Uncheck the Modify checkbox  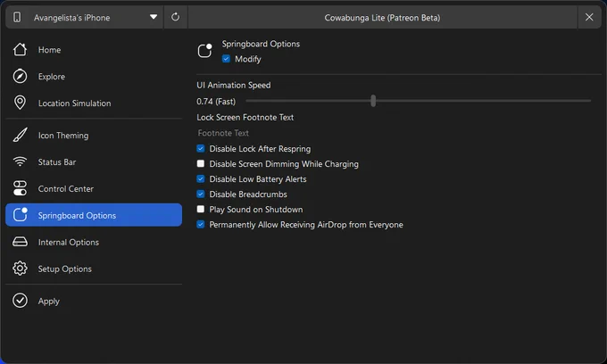[226, 59]
